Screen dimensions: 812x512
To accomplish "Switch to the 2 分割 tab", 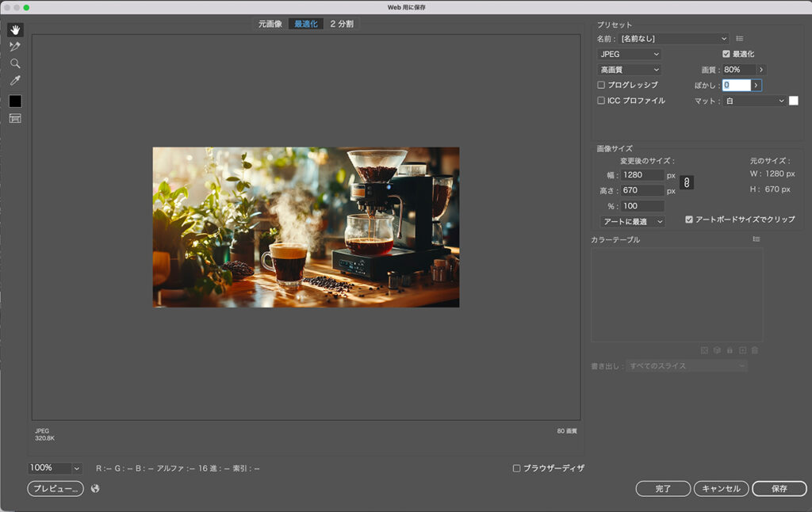I will pyautogui.click(x=342, y=24).
